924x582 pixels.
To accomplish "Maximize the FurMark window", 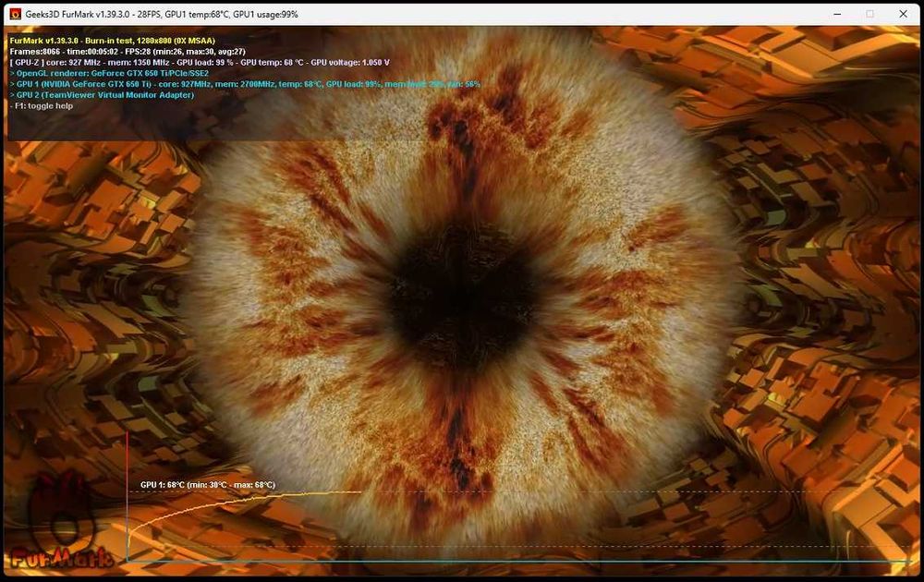I will point(869,14).
